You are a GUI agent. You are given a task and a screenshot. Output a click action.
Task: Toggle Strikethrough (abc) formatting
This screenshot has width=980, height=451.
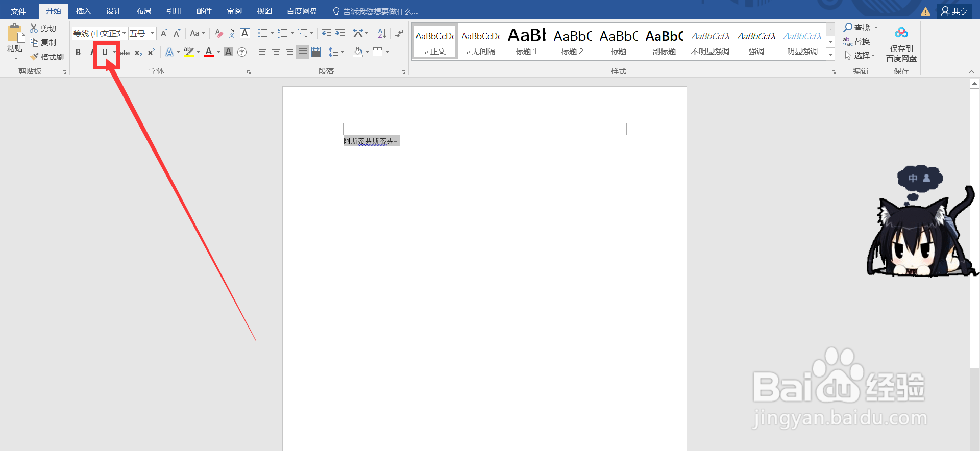(x=125, y=52)
